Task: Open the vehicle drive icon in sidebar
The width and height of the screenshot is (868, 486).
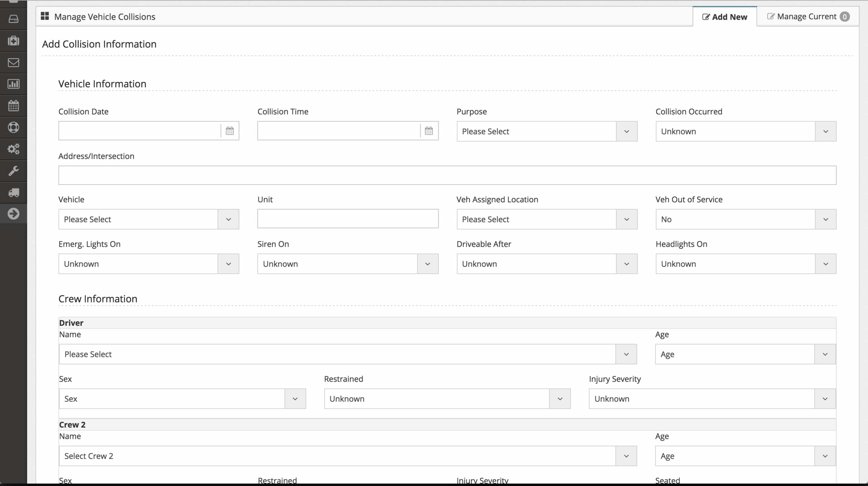Action: coord(14,19)
